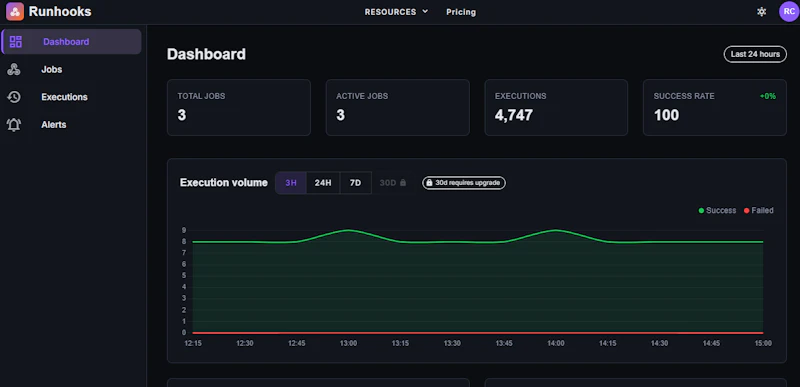Select the locked 30D range tab
Screen dimensions: 800x387
[392, 183]
